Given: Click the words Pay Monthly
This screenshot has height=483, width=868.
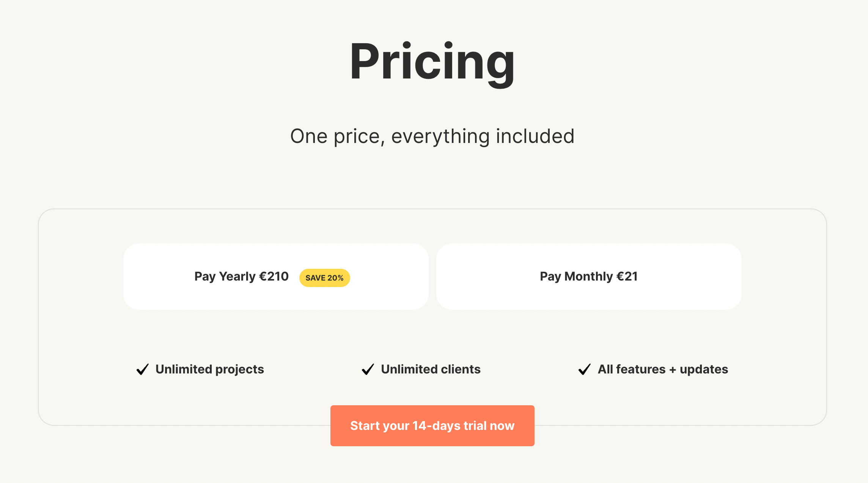Looking at the screenshot, I should [x=576, y=276].
